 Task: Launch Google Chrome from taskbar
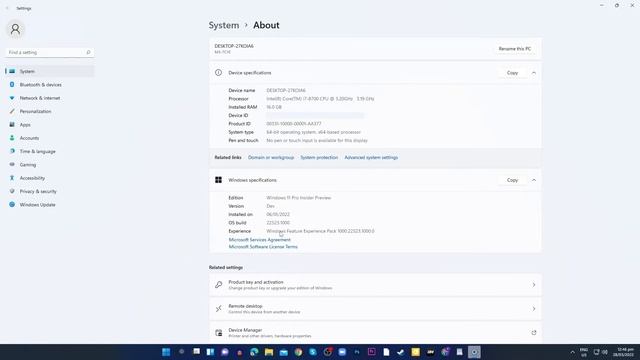(298, 352)
